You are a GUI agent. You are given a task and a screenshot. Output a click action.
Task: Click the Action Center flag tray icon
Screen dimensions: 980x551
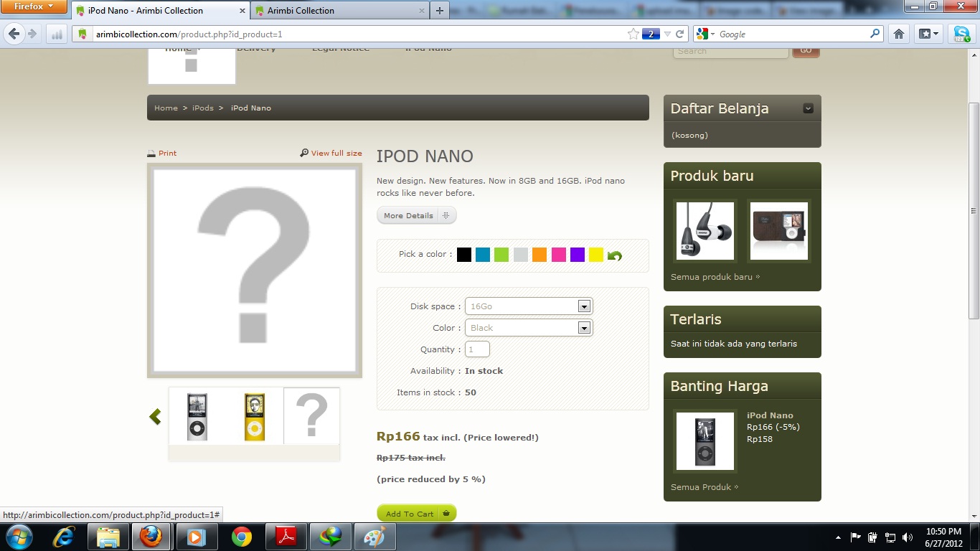[856, 537]
